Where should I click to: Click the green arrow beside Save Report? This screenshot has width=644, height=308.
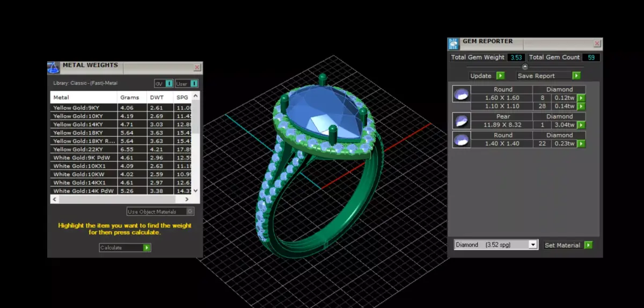[x=576, y=76]
